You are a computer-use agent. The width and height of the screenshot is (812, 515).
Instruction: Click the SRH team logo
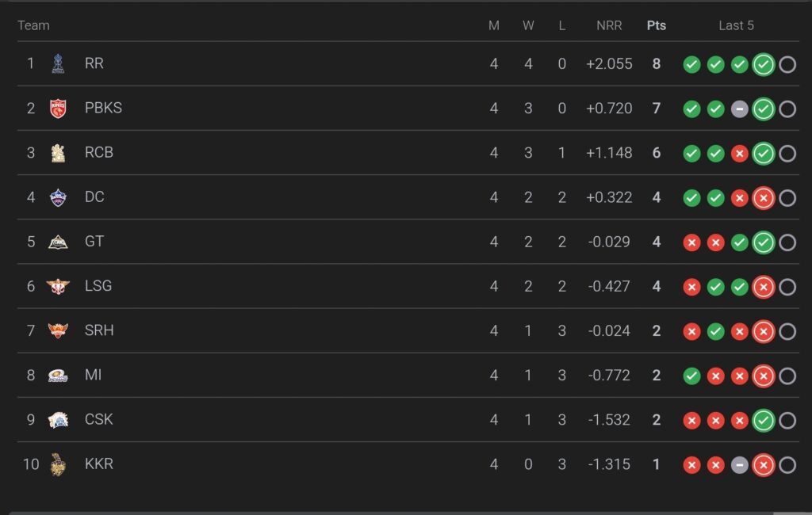coord(57,330)
